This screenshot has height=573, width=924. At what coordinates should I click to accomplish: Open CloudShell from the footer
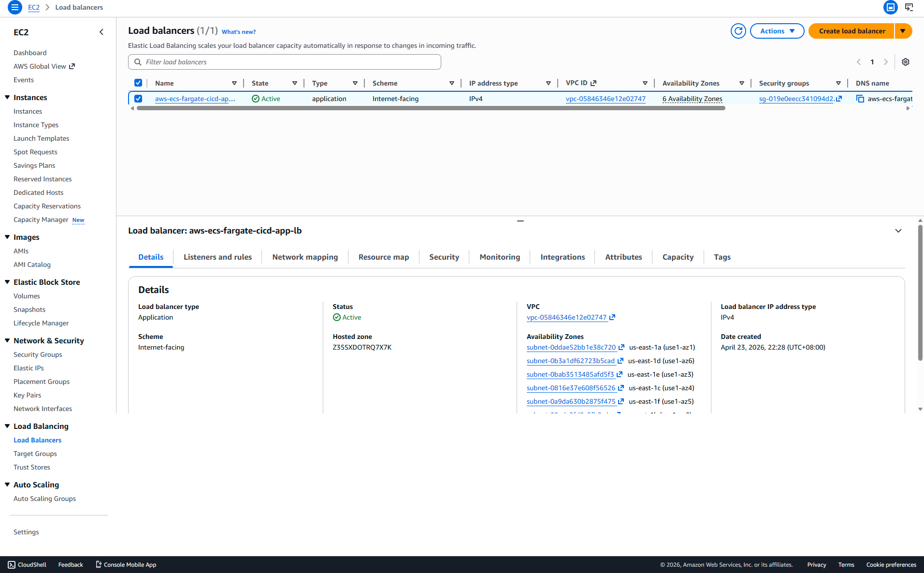27,565
